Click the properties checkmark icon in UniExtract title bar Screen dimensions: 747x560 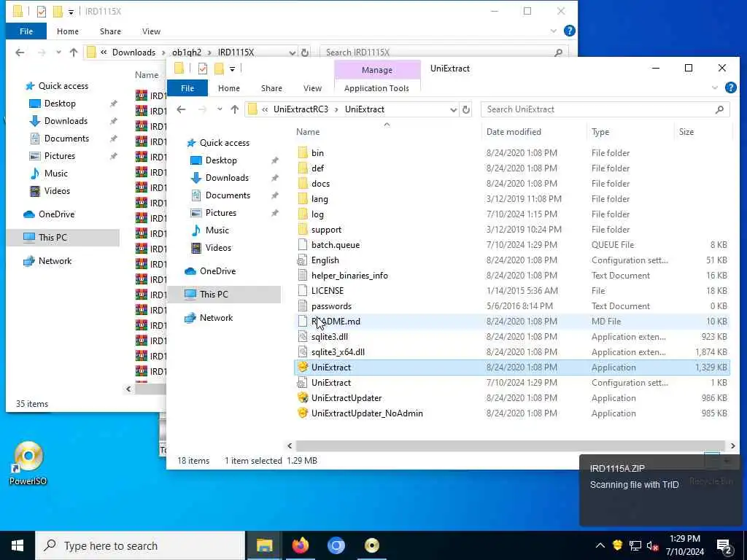tap(203, 69)
